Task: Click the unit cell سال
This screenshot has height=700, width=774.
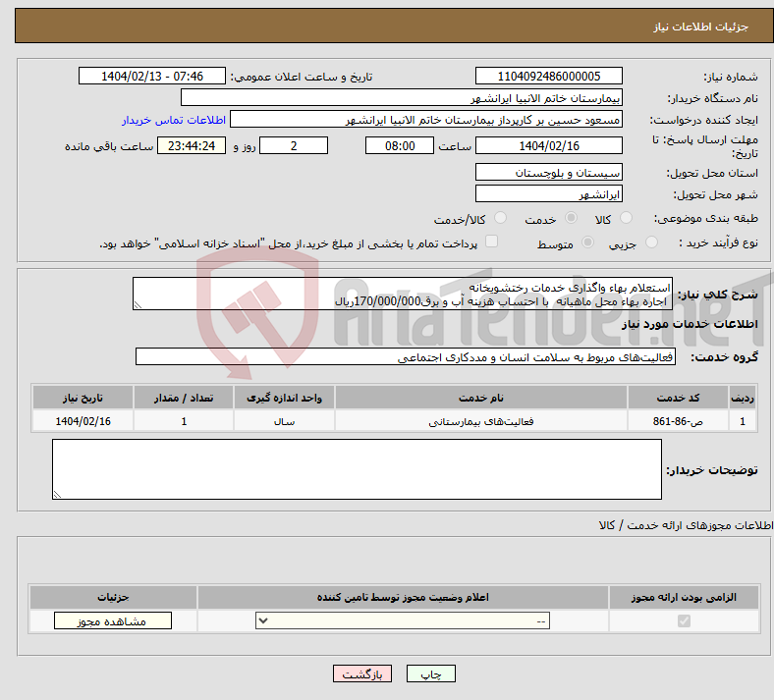Action: pyautogui.click(x=284, y=421)
